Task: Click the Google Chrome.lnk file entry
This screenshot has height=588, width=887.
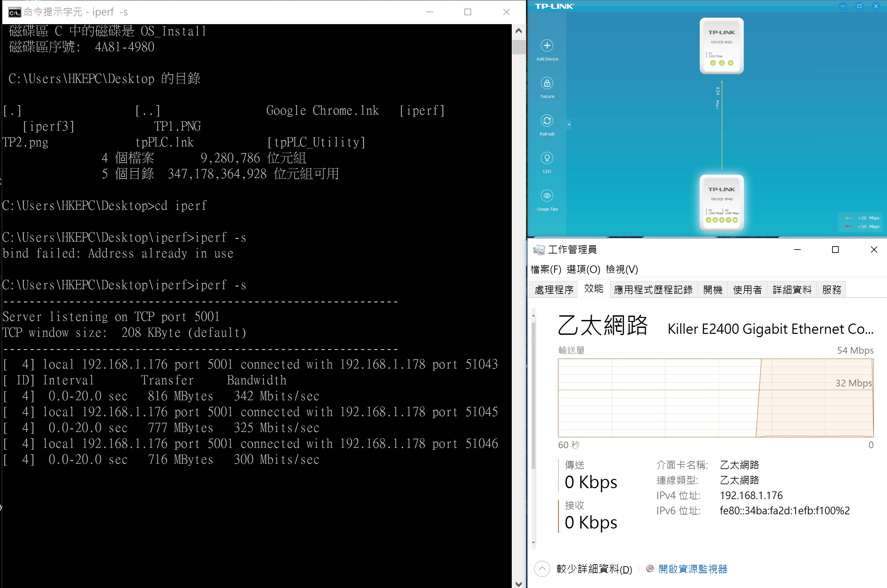Action: (323, 111)
